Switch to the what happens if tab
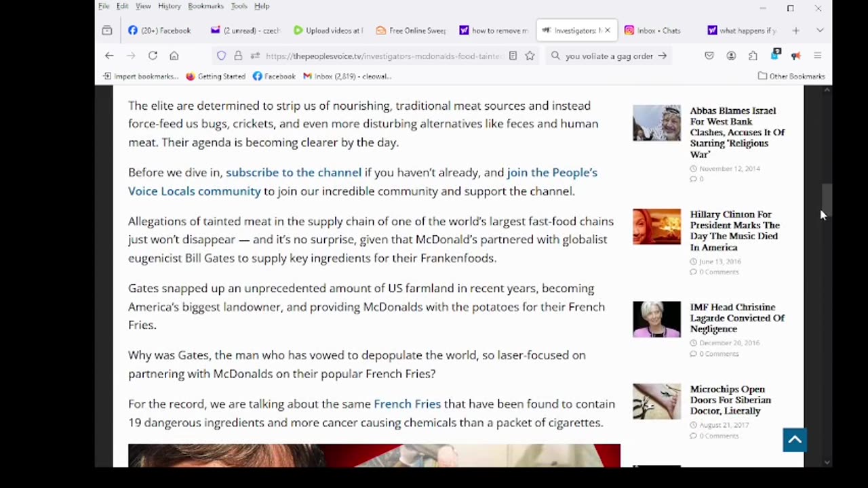Image resolution: width=868 pixels, height=488 pixels. [741, 30]
